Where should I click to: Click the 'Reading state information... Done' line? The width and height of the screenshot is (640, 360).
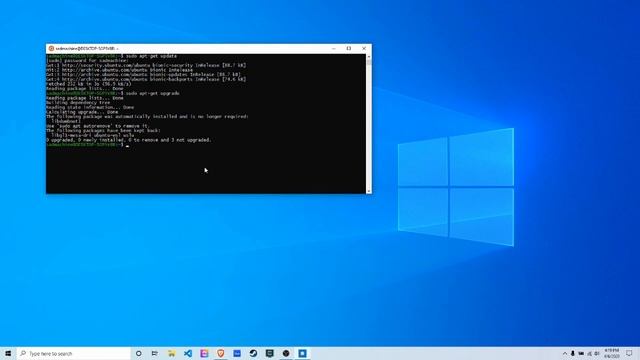click(90, 107)
